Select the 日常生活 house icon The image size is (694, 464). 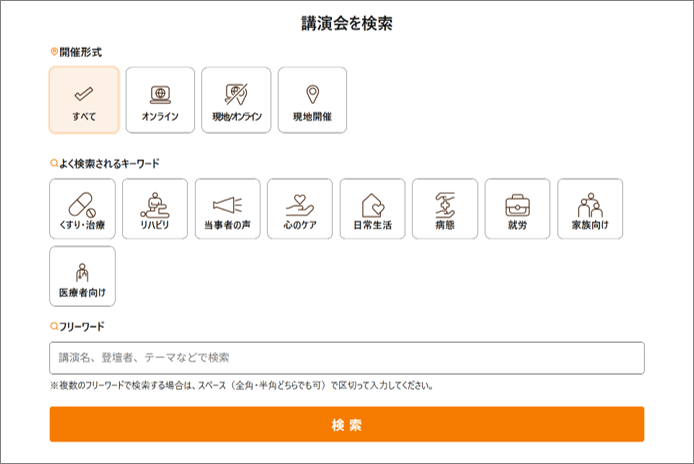373,205
